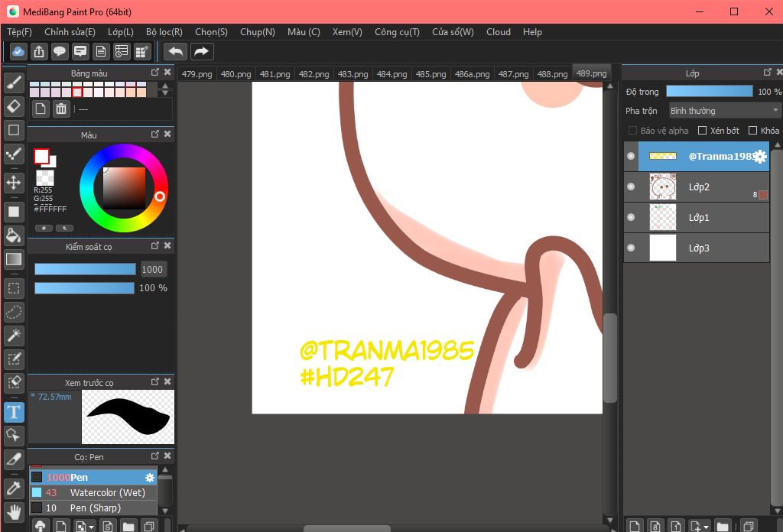Open brush settings gear for Pen
783x532 pixels.
pos(149,478)
